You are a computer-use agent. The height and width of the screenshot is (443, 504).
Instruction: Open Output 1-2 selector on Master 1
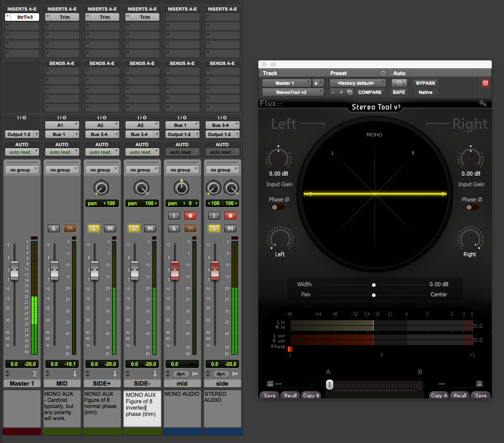(19, 134)
